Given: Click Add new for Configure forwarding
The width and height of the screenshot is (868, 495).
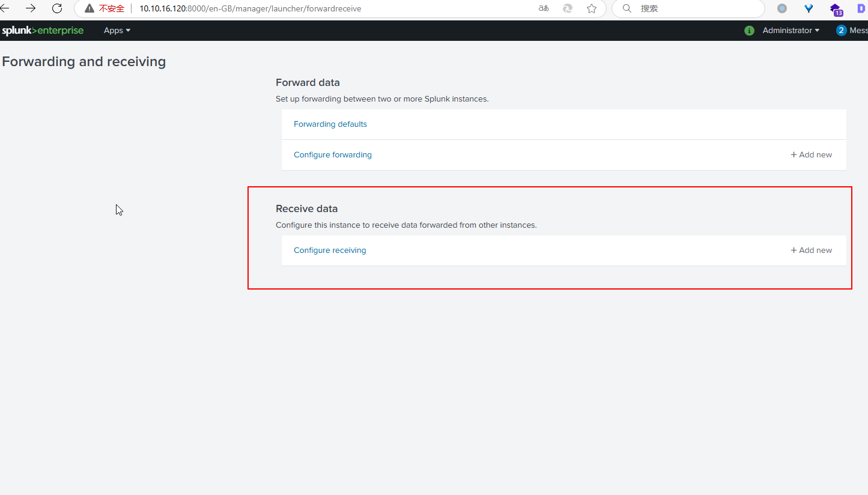Looking at the screenshot, I should pyautogui.click(x=811, y=155).
